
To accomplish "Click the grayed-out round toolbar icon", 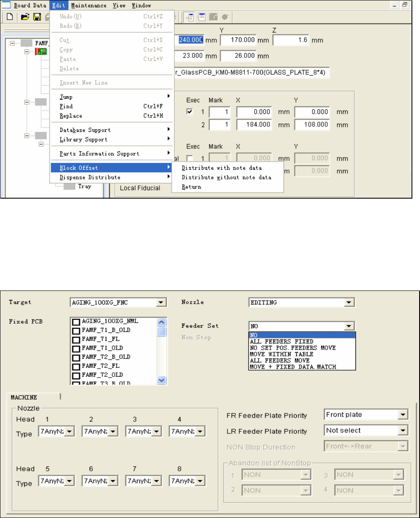I will (x=225, y=17).
